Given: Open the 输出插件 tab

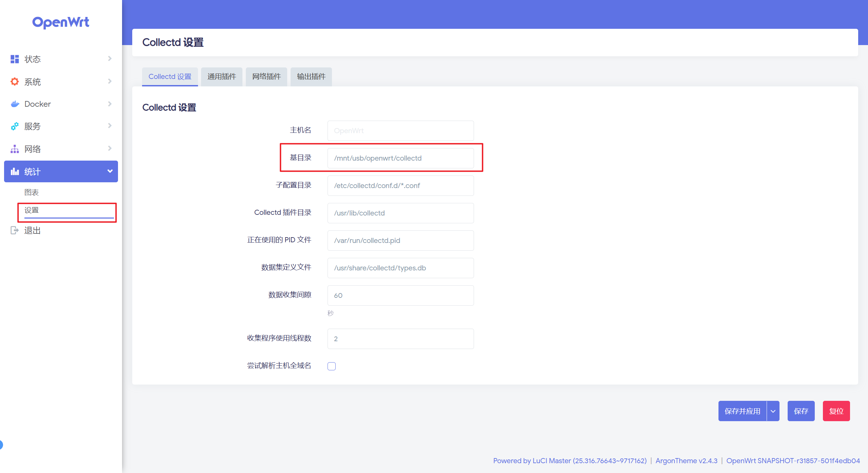Looking at the screenshot, I should 311,77.
